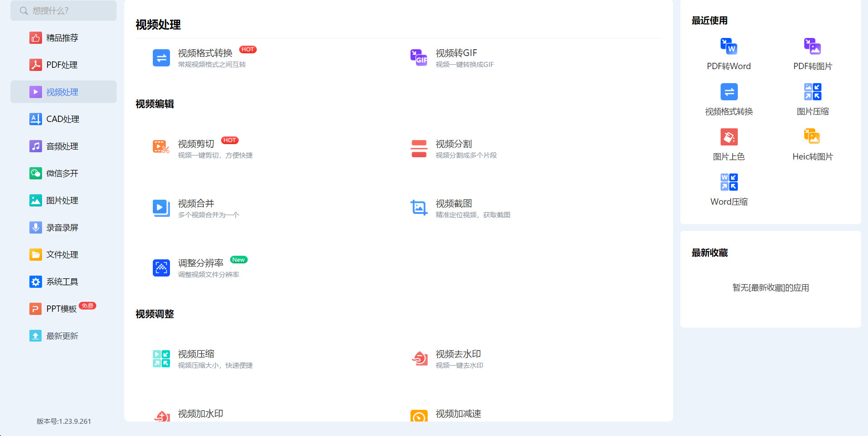Click the 图片处理 sidebar label
This screenshot has width=868, height=436.
coord(62,201)
